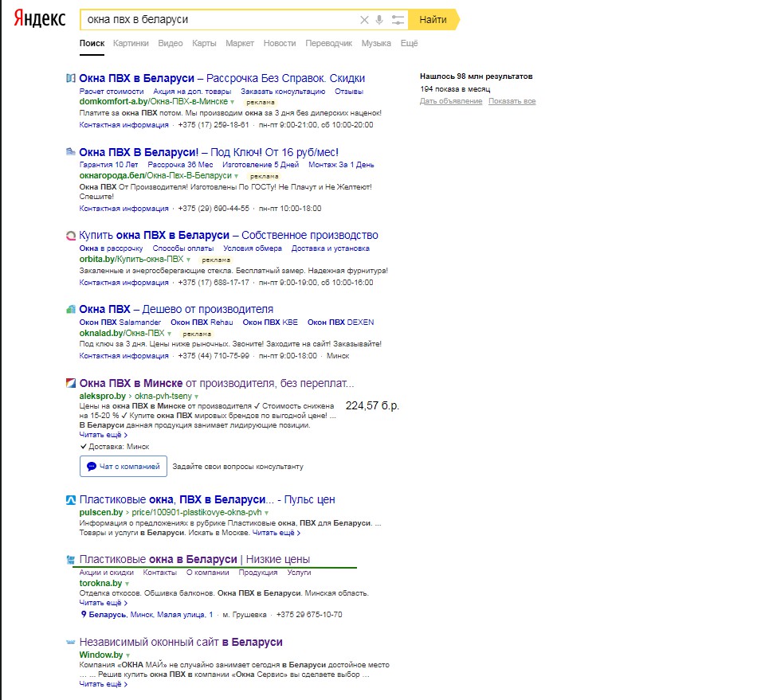Expand Читать ещё under Window.by snippet
This screenshot has width=757, height=700.
pyautogui.click(x=104, y=684)
